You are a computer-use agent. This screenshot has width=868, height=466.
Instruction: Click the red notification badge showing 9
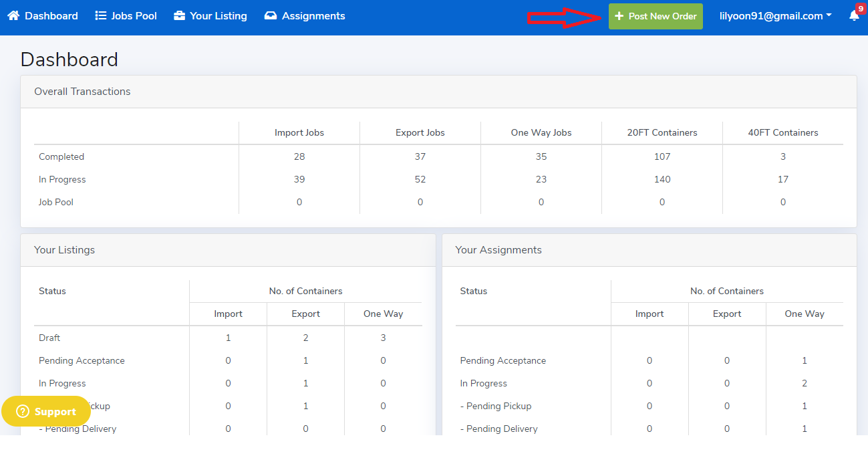pyautogui.click(x=859, y=8)
